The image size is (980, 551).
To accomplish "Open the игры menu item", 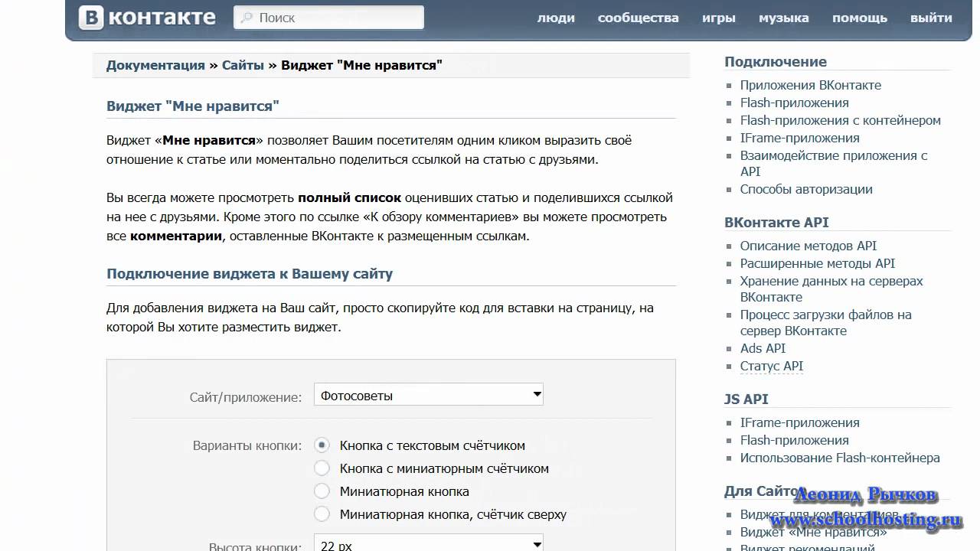I will coord(719,18).
